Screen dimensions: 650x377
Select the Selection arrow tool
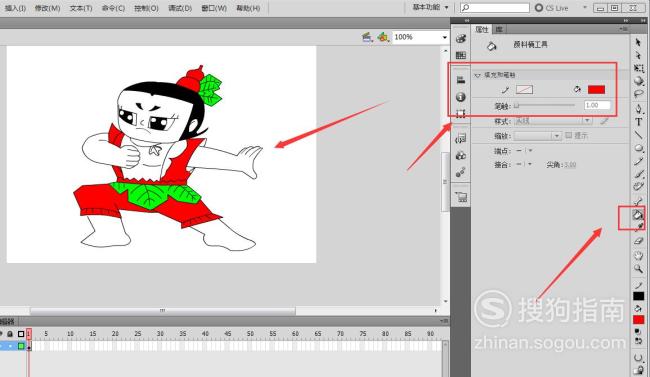[x=638, y=42]
